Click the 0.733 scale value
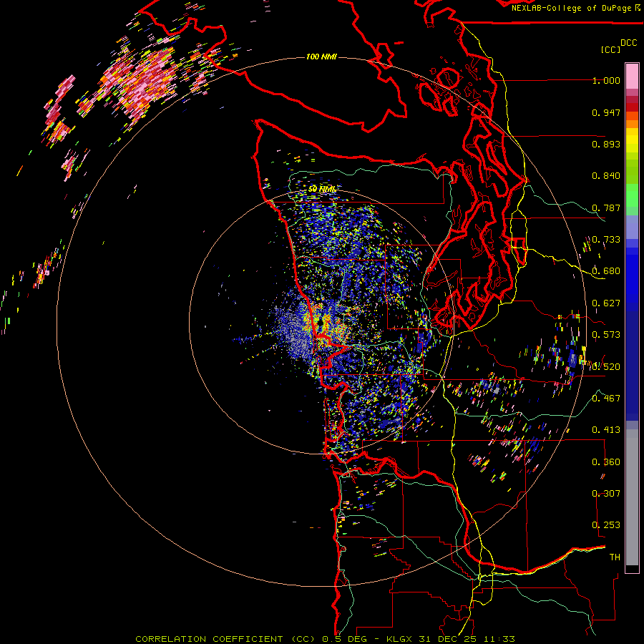The height and width of the screenshot is (644, 644). pyautogui.click(x=606, y=240)
